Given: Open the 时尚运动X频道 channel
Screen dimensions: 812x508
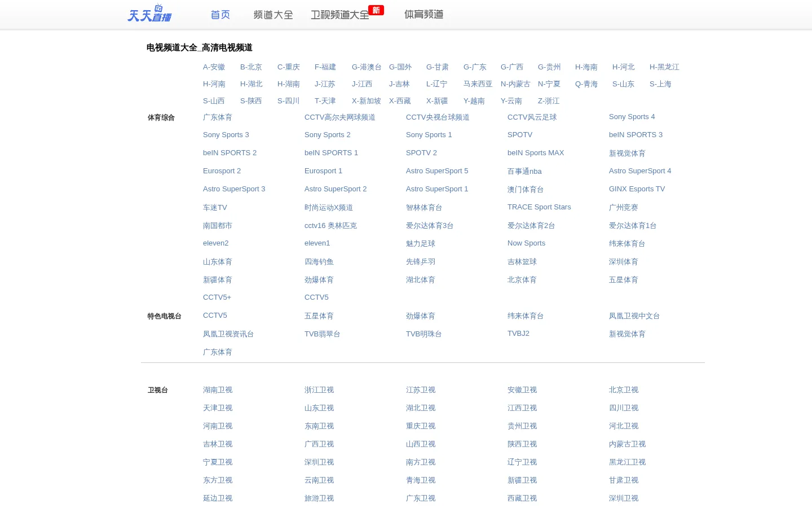Looking at the screenshot, I should (329, 208).
